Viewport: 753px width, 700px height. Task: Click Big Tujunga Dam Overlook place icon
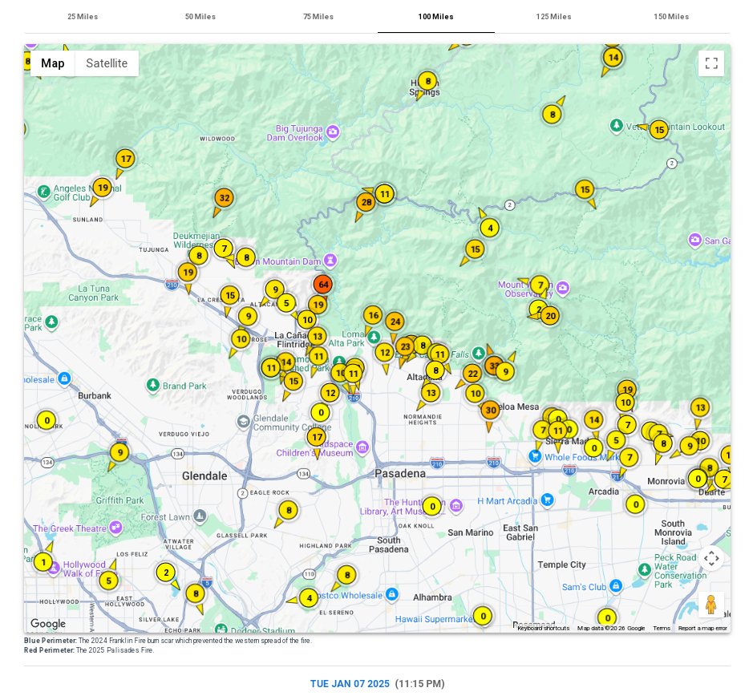pos(333,132)
